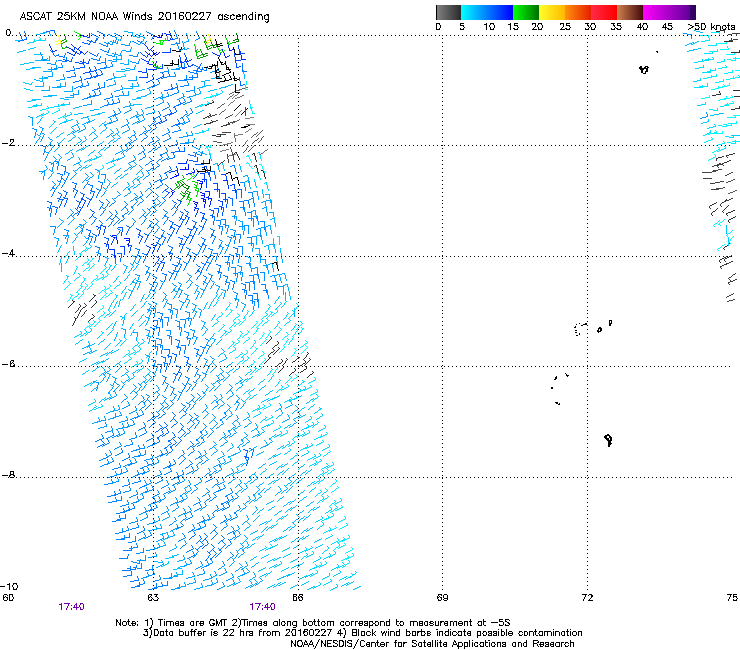
Task: Click the '>50 knots' legend label
Action: click(x=711, y=27)
